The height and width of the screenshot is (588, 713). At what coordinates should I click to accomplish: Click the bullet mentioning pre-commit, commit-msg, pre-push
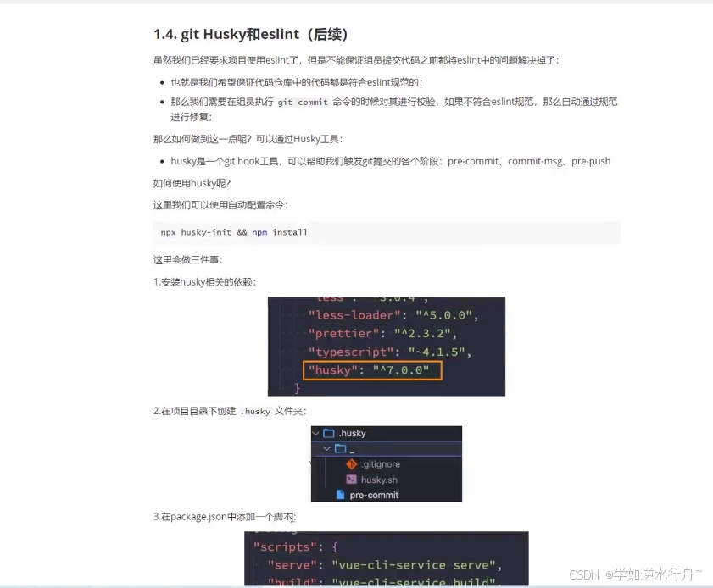(x=391, y=161)
